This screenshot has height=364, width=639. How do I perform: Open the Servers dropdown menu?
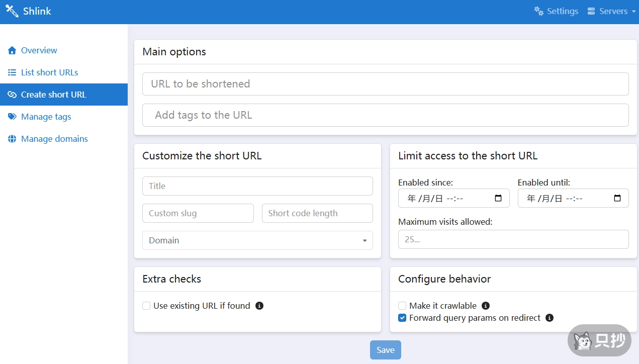point(611,11)
